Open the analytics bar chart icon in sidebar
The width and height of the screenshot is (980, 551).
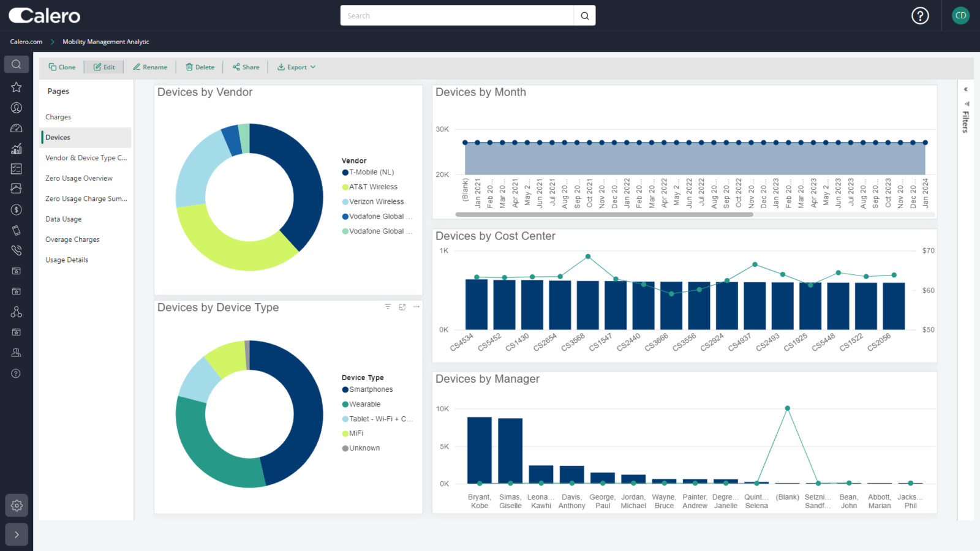pyautogui.click(x=17, y=148)
